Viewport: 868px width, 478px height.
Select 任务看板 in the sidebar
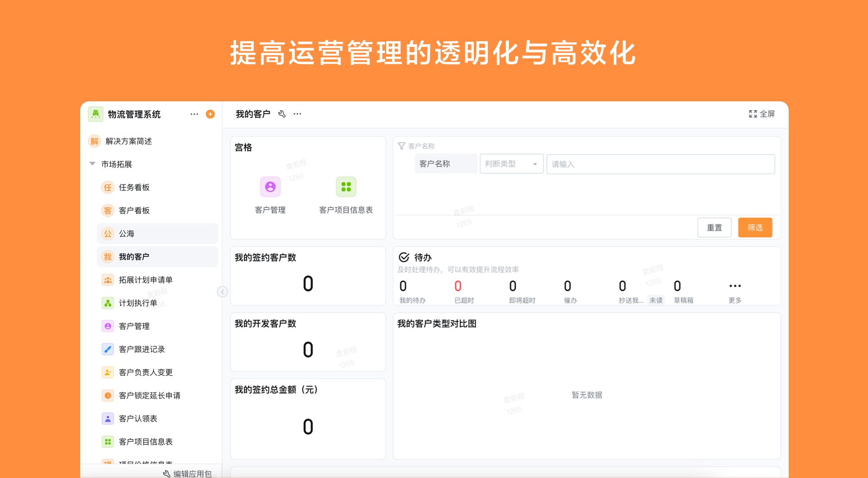tap(134, 188)
